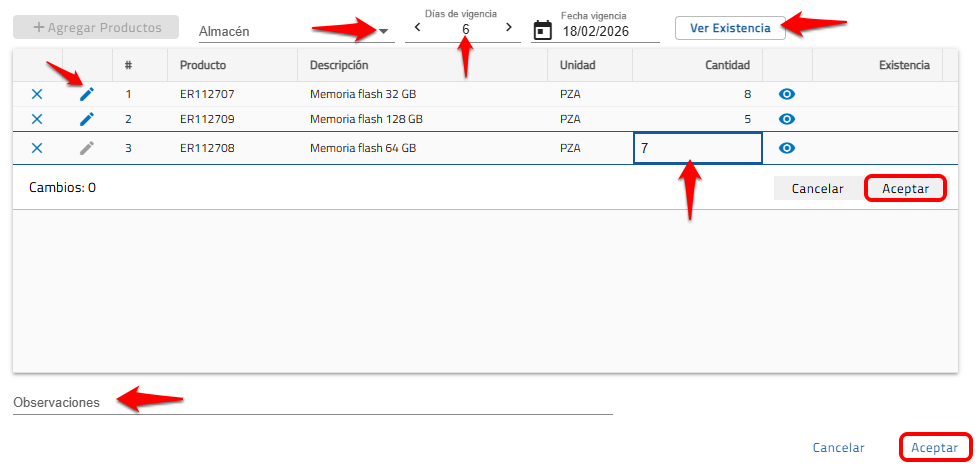Click the Producto column header
The width and height of the screenshot is (980, 467).
click(203, 66)
